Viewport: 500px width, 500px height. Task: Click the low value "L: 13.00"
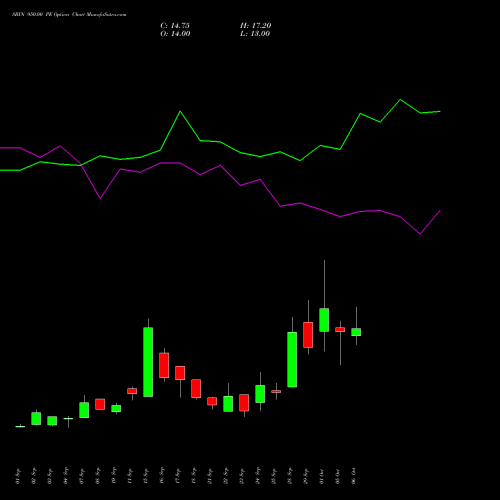[255, 34]
